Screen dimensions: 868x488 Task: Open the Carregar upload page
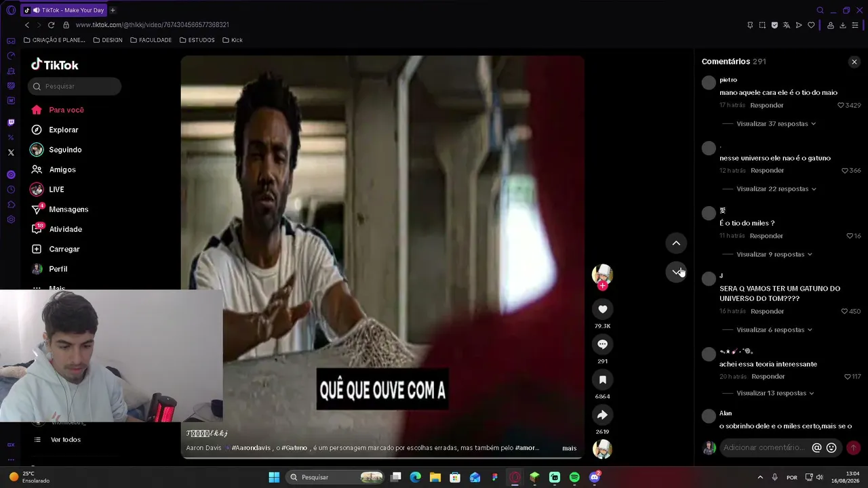tap(56, 249)
